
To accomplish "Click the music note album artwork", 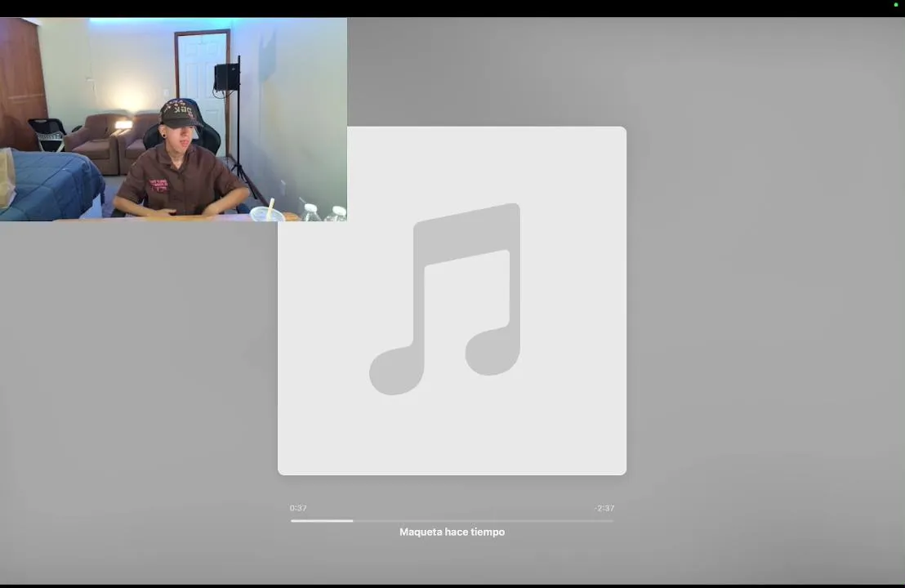I will (452, 301).
